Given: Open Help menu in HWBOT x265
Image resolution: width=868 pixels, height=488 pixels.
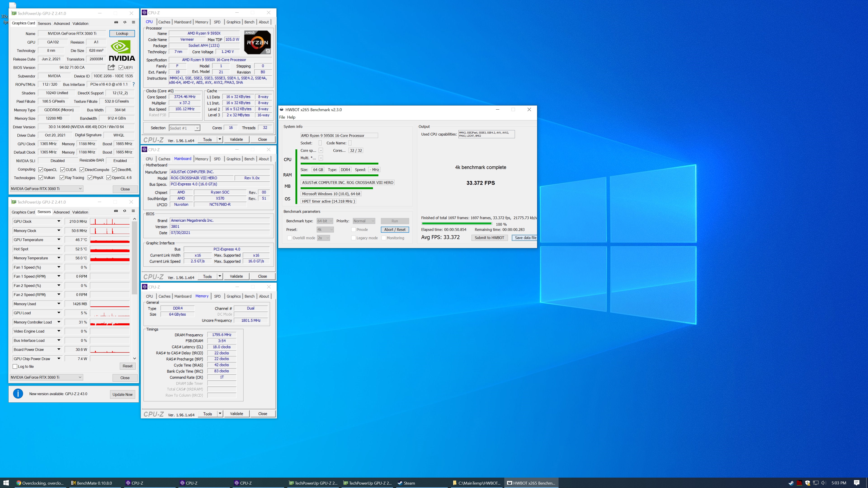Looking at the screenshot, I should click(291, 117).
